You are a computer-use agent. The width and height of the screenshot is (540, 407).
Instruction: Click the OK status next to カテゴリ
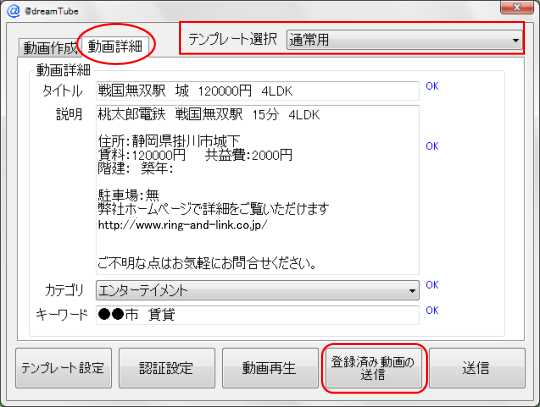click(x=432, y=285)
